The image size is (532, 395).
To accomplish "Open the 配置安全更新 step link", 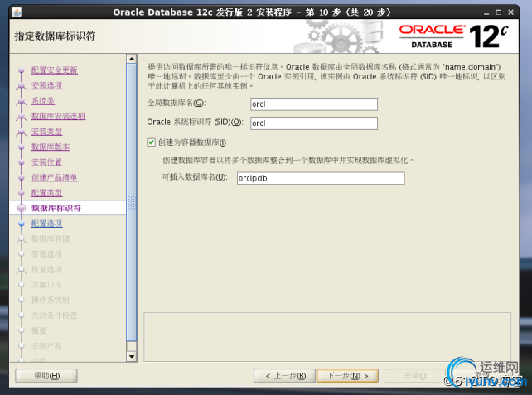I will 55,70.
